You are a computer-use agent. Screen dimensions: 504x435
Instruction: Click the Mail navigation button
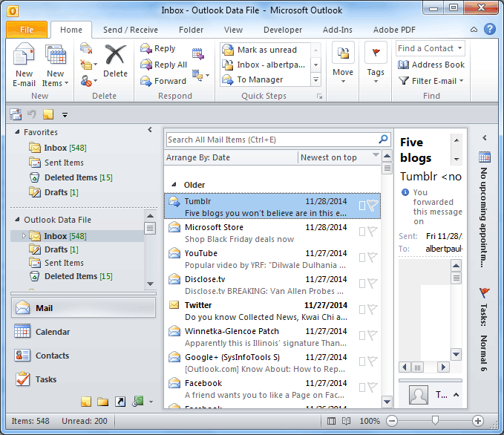pyautogui.click(x=84, y=307)
